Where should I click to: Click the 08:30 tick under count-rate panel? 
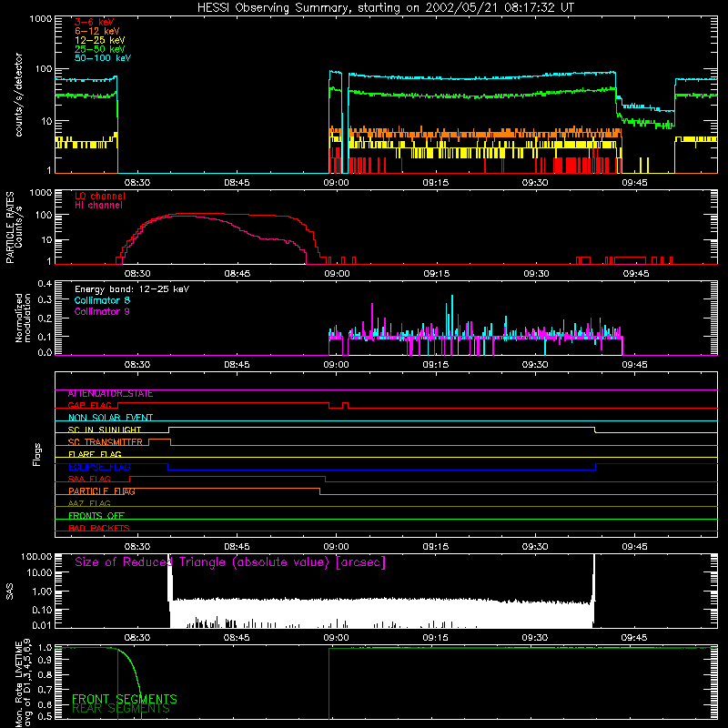(x=137, y=183)
